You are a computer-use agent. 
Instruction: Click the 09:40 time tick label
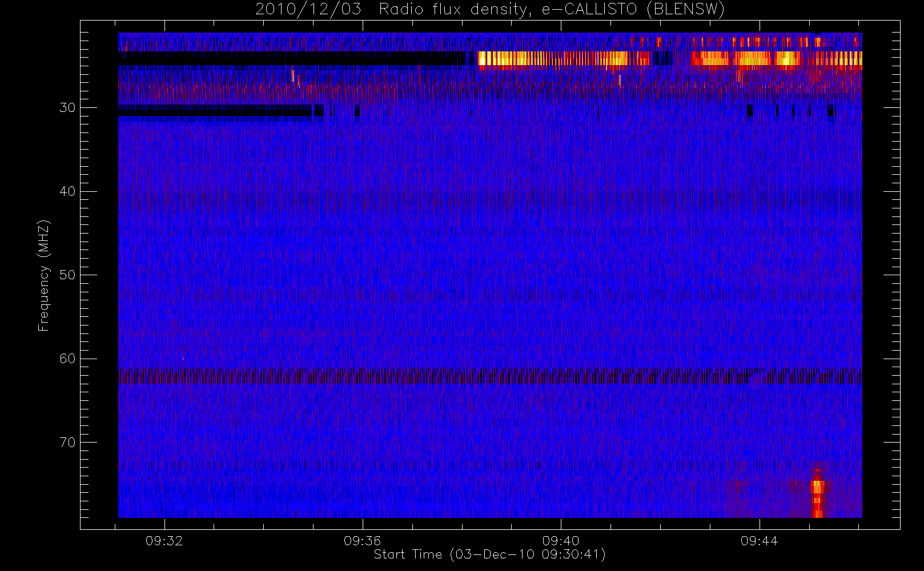tap(561, 541)
